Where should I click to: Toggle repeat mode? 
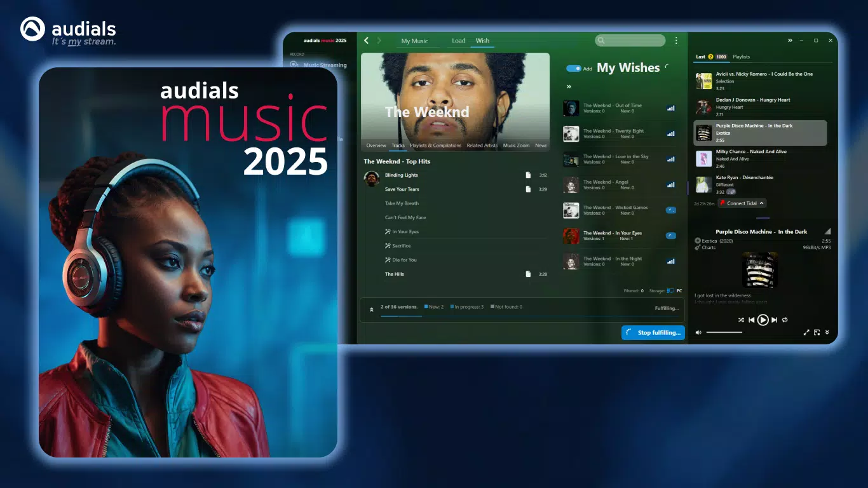785,320
